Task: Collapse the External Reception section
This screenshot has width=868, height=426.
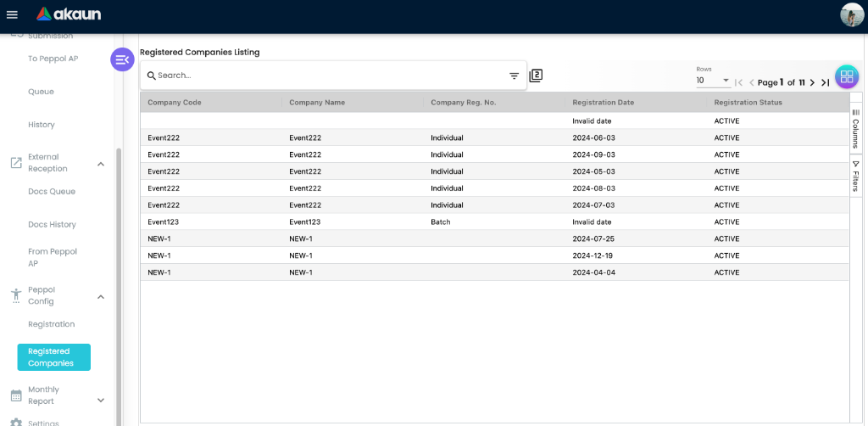Action: click(101, 164)
